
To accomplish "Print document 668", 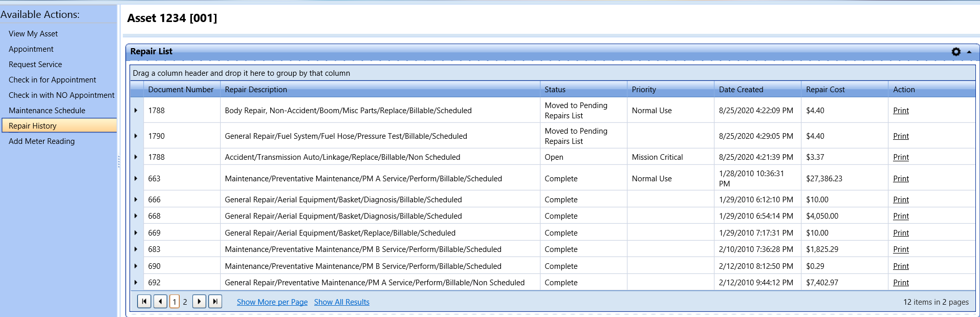I will tap(901, 216).
